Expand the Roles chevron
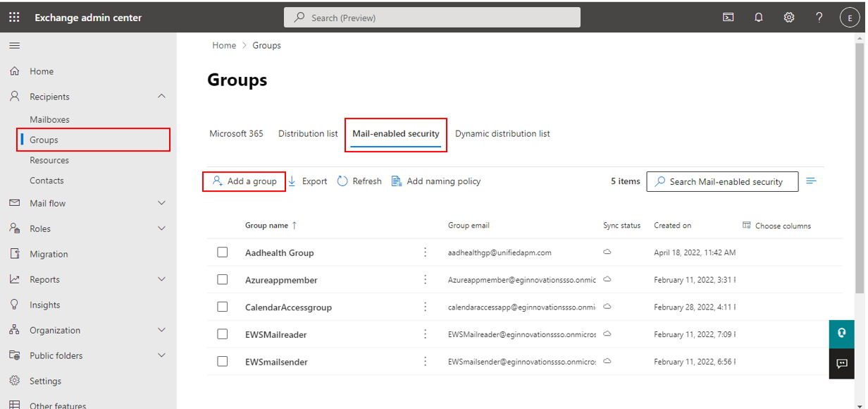The width and height of the screenshot is (868, 409). [161, 228]
